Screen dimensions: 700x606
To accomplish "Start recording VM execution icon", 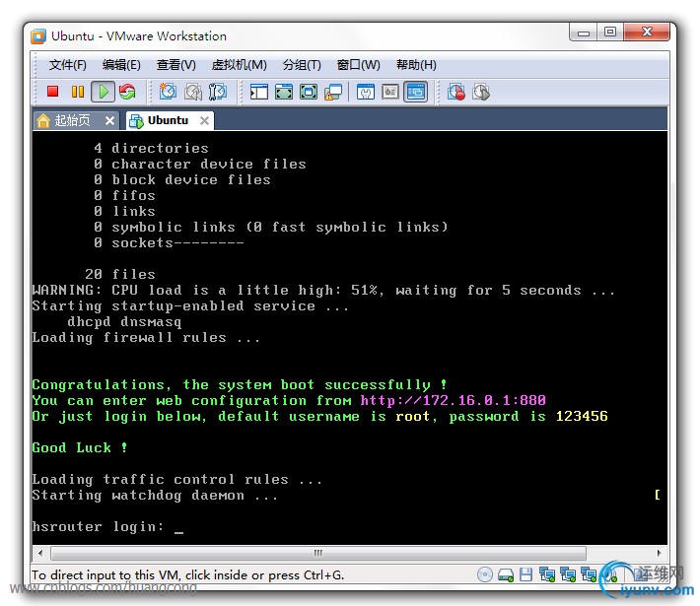I will (x=456, y=92).
